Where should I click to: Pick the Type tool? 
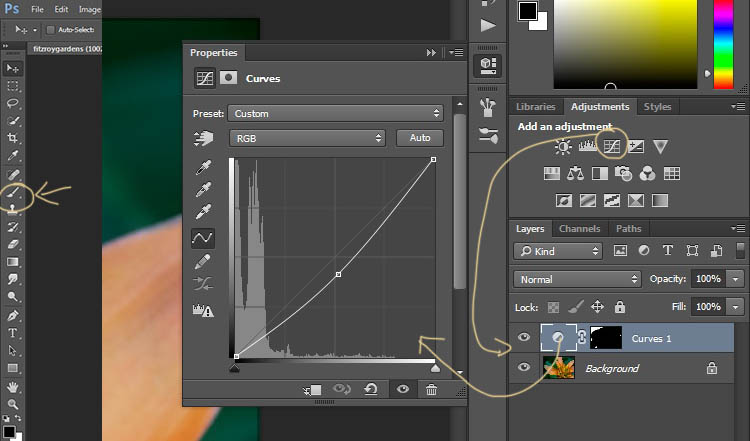pyautogui.click(x=13, y=332)
